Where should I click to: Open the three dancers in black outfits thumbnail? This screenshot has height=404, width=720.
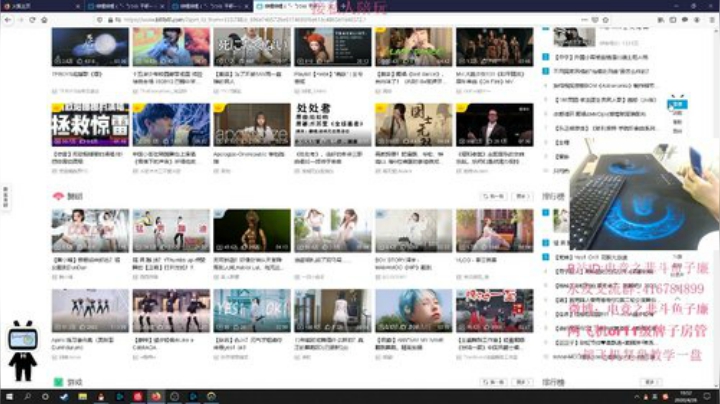(x=171, y=310)
